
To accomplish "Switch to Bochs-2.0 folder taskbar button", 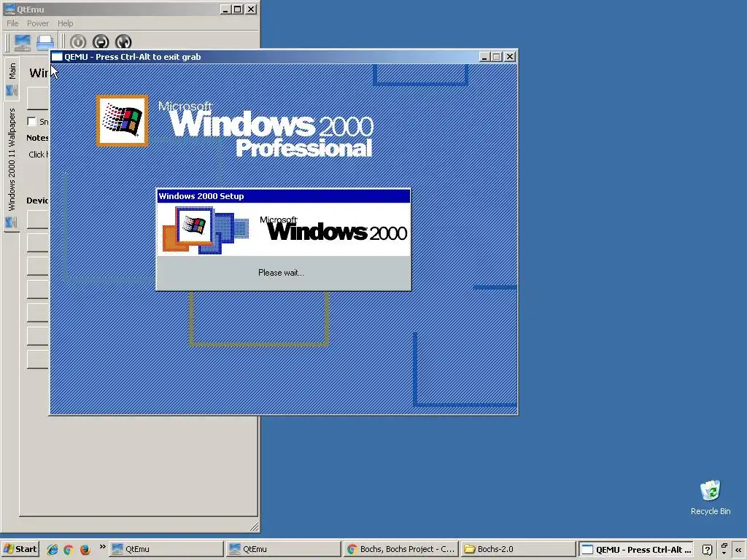I will [518, 549].
